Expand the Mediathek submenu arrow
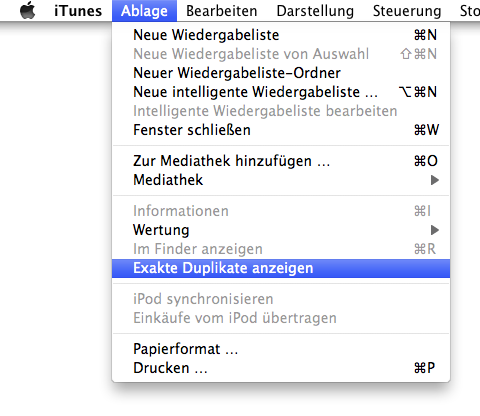The width and height of the screenshot is (480, 416). 434,180
